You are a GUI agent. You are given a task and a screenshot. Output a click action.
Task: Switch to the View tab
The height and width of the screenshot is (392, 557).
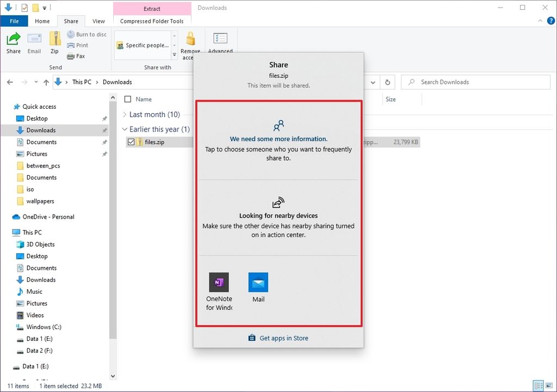(98, 21)
